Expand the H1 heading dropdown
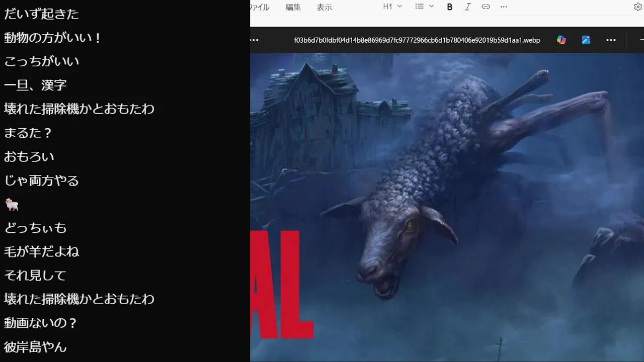Viewport: 644px width, 362px height. tap(392, 7)
